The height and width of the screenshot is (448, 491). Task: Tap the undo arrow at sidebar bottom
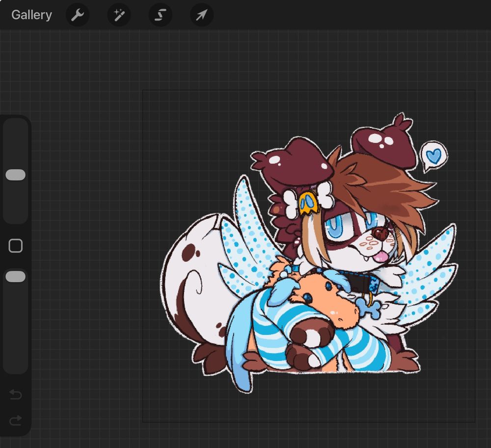(x=16, y=394)
